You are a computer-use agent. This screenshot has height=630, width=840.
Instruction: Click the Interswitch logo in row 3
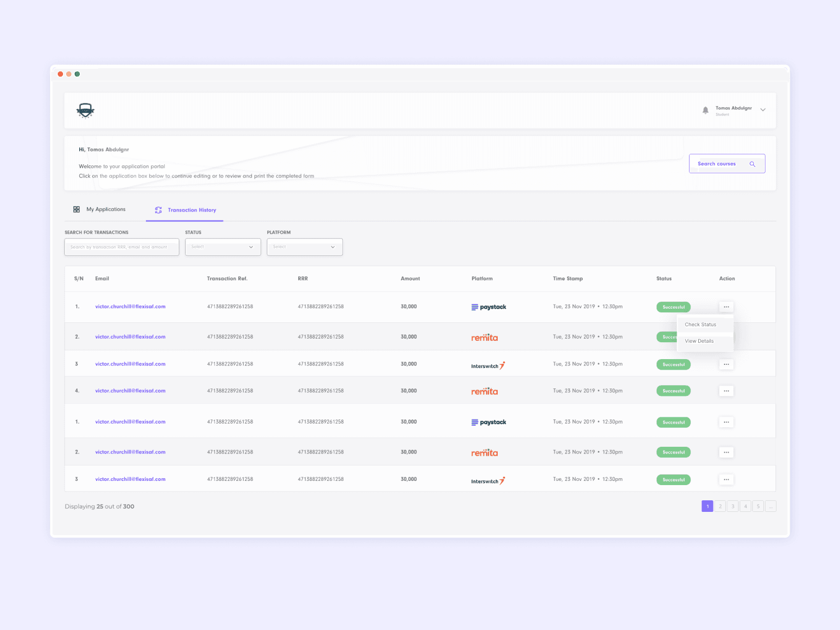coord(488,365)
